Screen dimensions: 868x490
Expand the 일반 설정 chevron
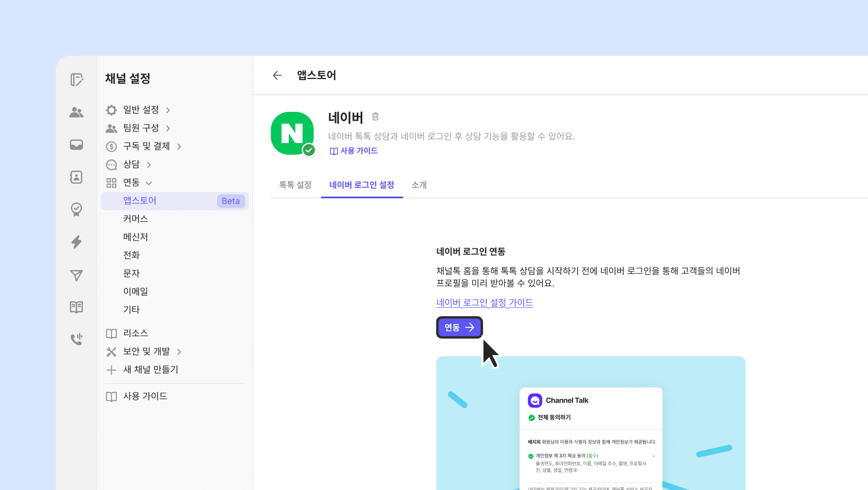(x=168, y=110)
